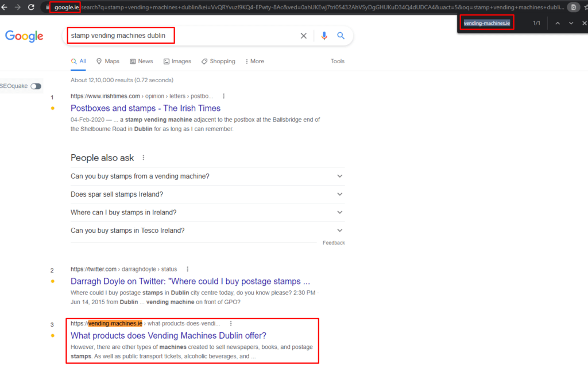Switch to the Maps tab

107,61
